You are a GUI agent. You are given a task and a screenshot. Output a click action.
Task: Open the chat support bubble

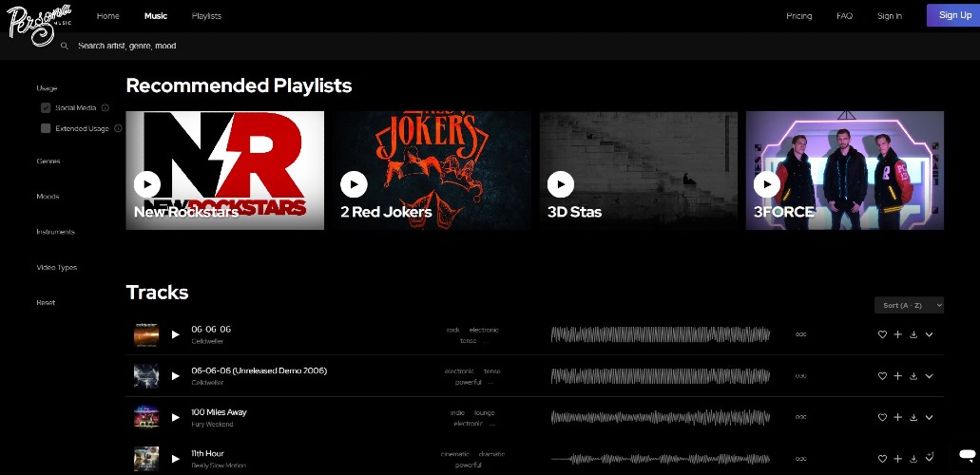click(x=967, y=454)
